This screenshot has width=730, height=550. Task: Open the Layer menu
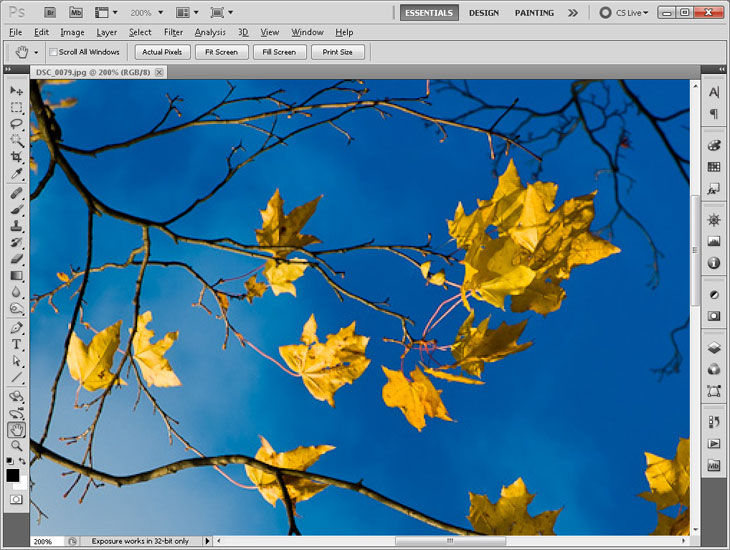[x=107, y=32]
